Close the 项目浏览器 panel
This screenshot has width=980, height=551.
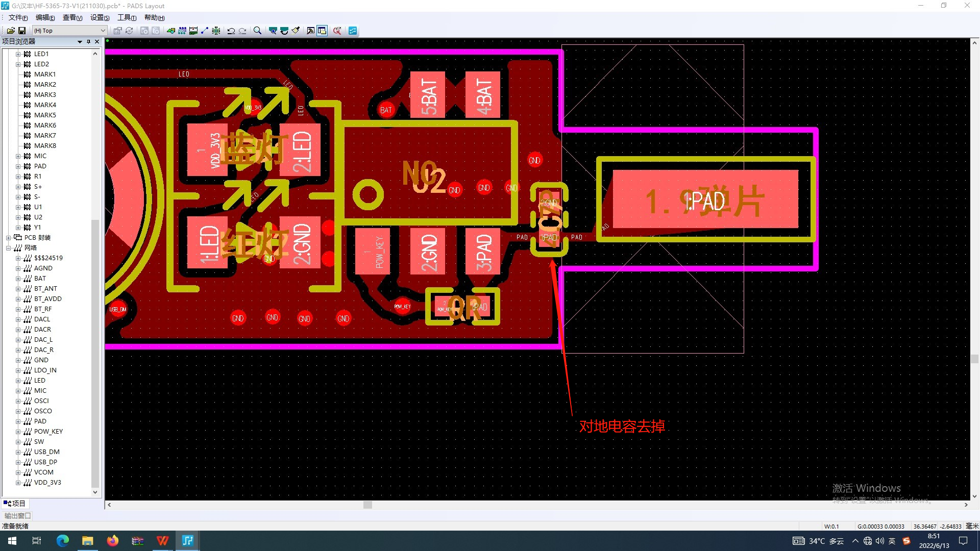click(97, 41)
